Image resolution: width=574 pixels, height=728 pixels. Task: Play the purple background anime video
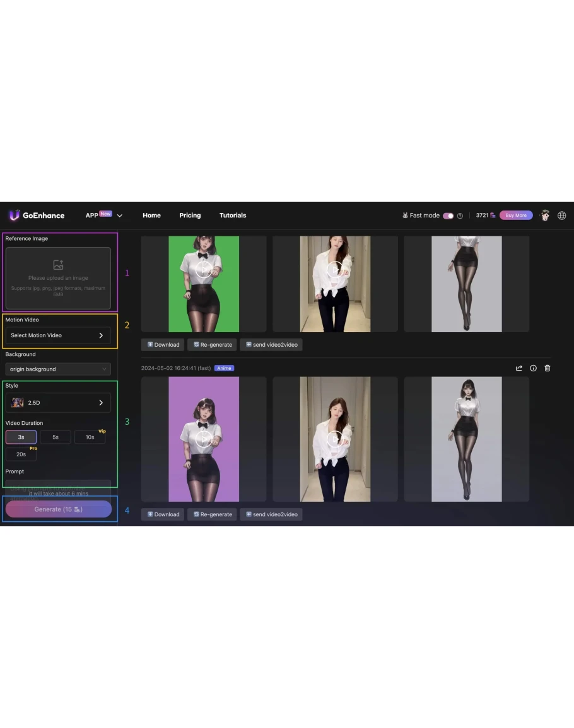tap(204, 439)
